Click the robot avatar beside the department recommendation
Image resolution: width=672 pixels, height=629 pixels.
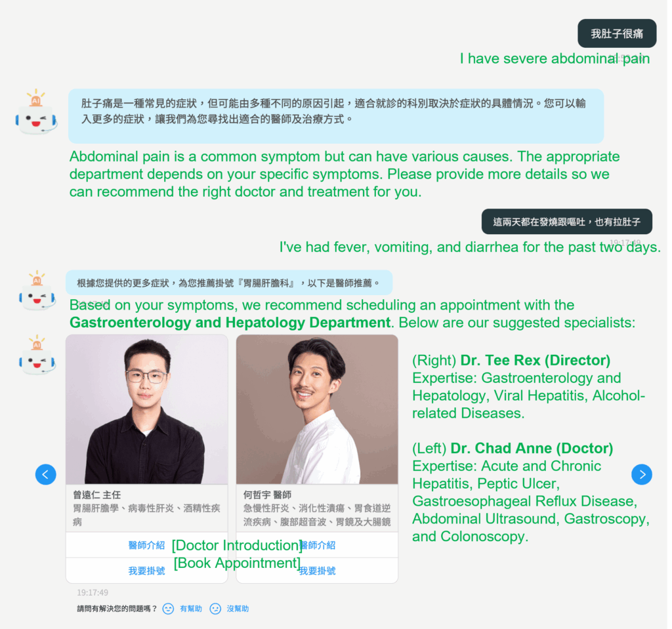click(x=37, y=291)
